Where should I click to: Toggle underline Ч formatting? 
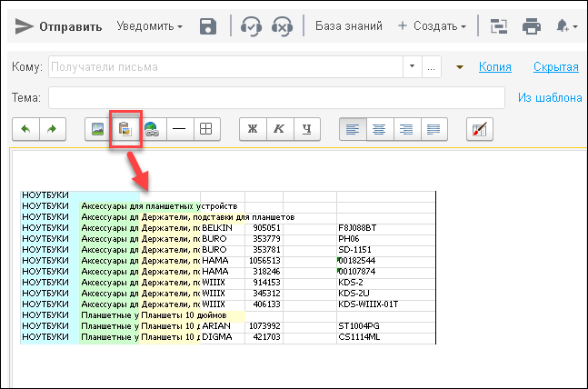point(307,129)
